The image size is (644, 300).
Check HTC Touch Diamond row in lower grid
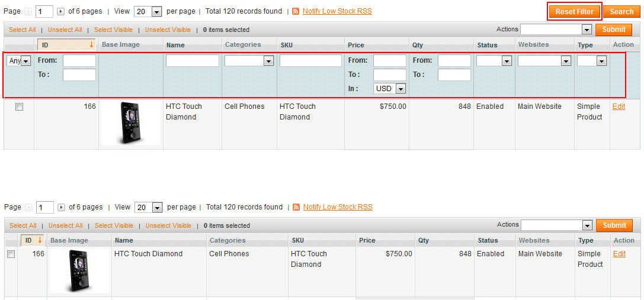11,254
